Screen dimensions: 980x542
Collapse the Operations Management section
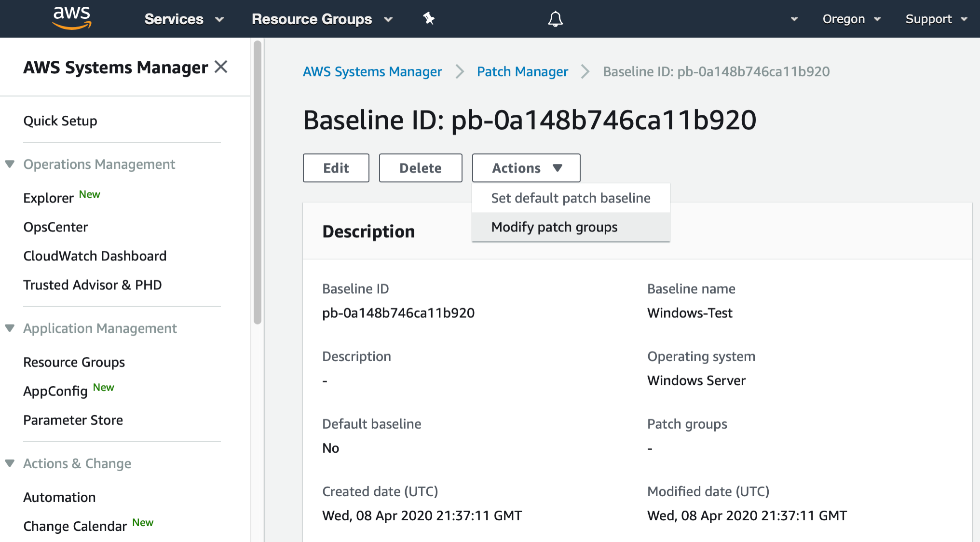(x=10, y=163)
